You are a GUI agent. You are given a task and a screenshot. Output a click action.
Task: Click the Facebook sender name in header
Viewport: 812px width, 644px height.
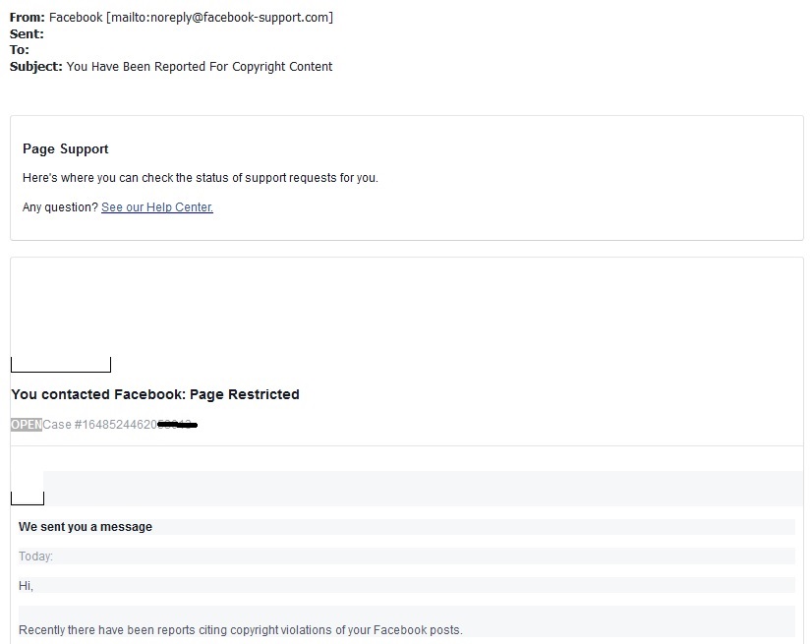pos(76,18)
